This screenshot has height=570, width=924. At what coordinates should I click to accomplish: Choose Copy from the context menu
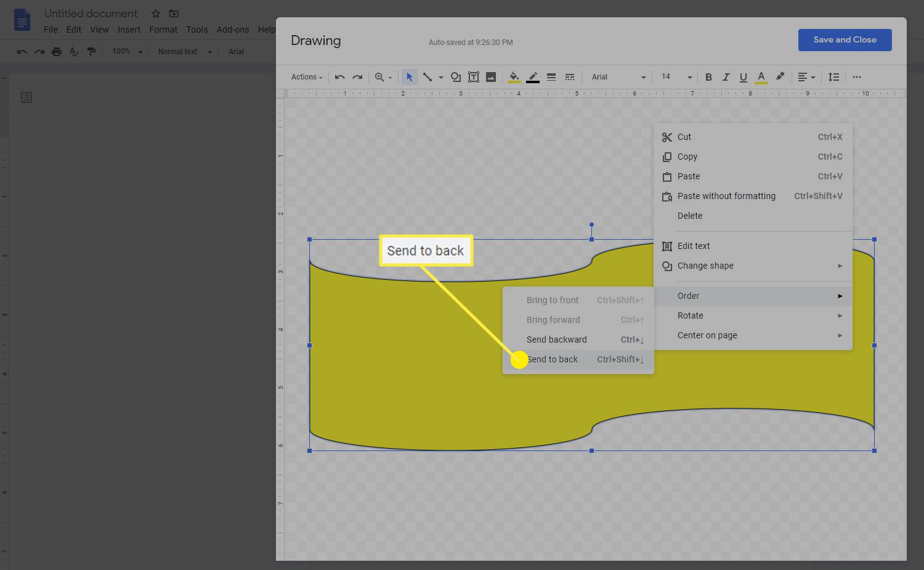pyautogui.click(x=753, y=157)
